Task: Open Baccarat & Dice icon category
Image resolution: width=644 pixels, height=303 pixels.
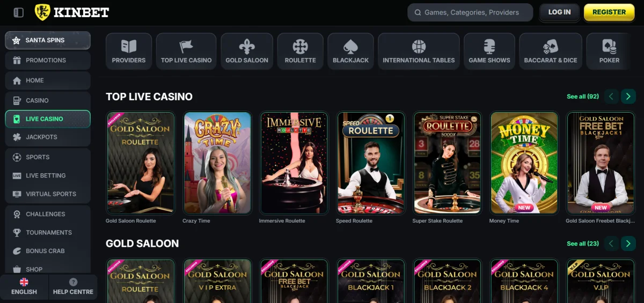Action: [x=551, y=46]
